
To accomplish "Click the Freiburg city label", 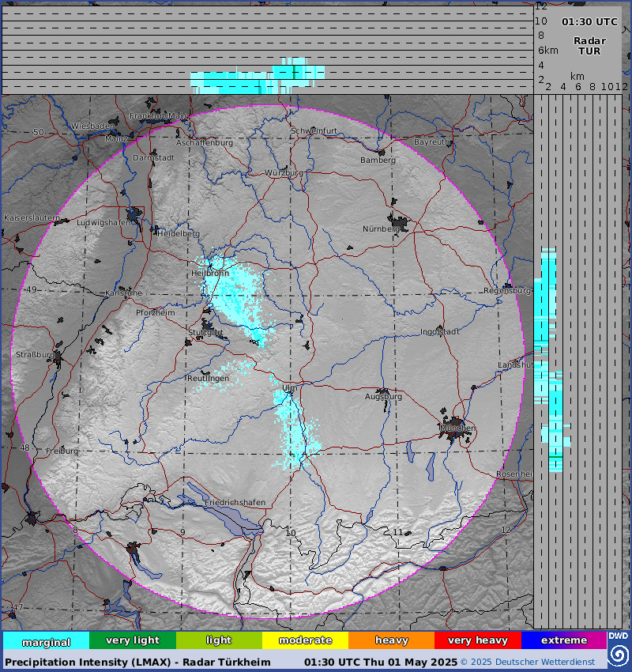I will point(62,451).
